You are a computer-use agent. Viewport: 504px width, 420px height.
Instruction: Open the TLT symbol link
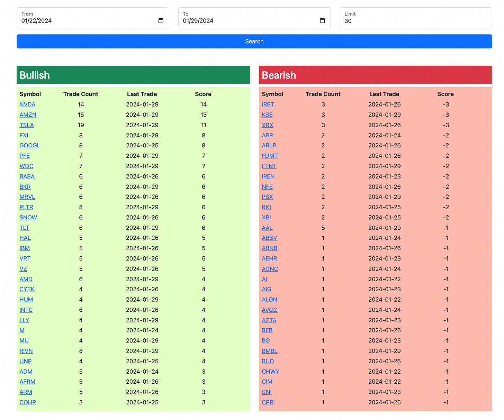click(25, 228)
